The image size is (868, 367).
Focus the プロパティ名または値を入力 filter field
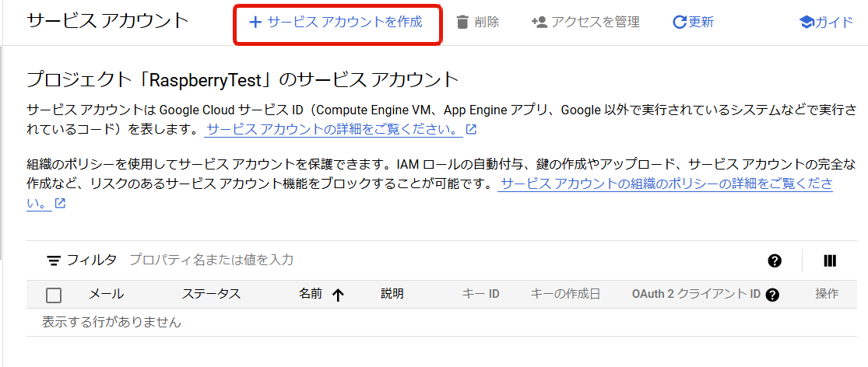(211, 260)
